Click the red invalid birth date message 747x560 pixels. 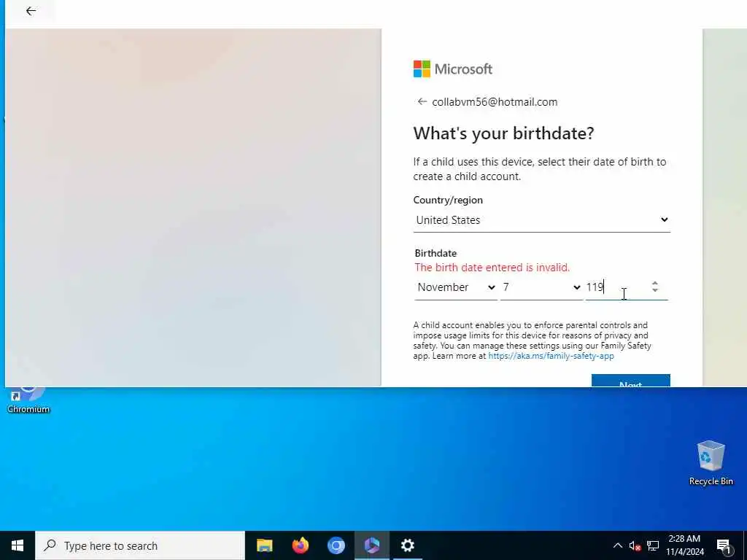[x=492, y=268]
